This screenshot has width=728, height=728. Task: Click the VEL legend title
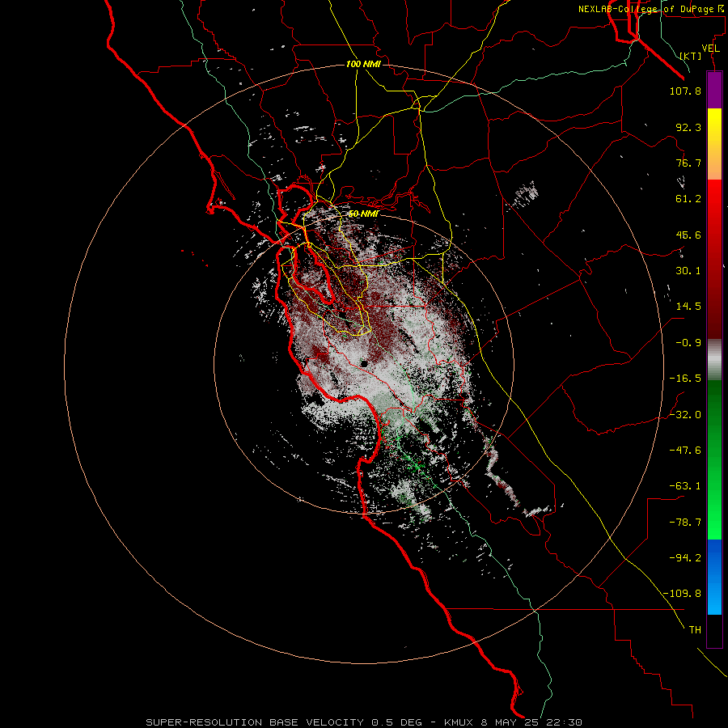click(710, 49)
